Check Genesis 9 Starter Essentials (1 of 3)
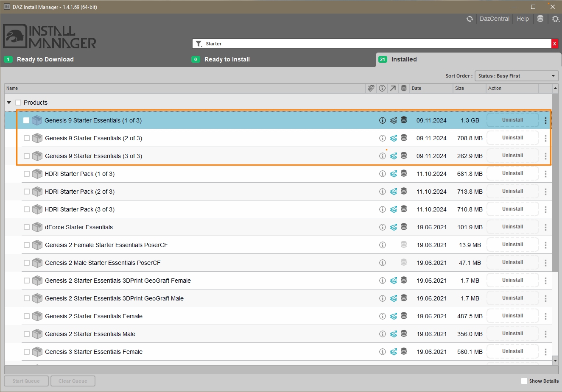Viewport: 562px width, 392px height. (26, 120)
